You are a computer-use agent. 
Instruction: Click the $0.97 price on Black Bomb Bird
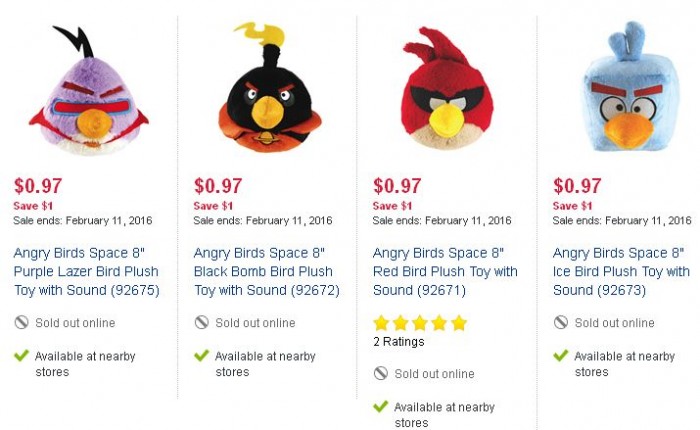pyautogui.click(x=218, y=186)
